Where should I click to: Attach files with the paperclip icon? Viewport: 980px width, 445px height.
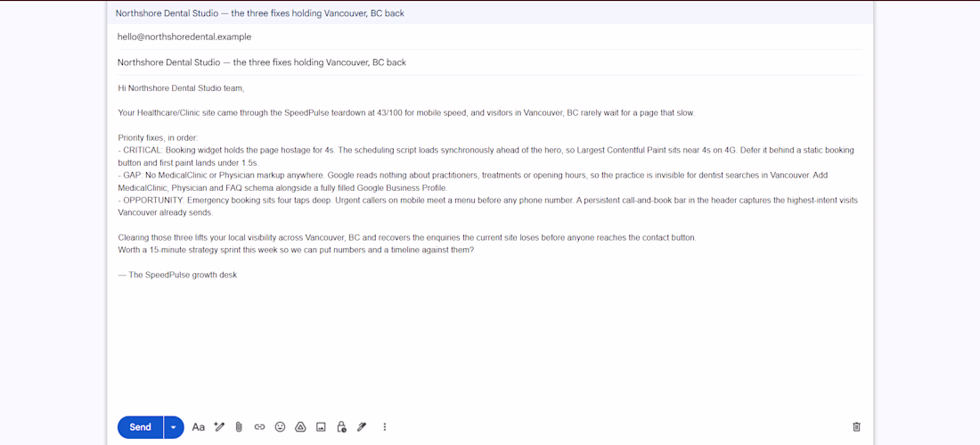239,427
